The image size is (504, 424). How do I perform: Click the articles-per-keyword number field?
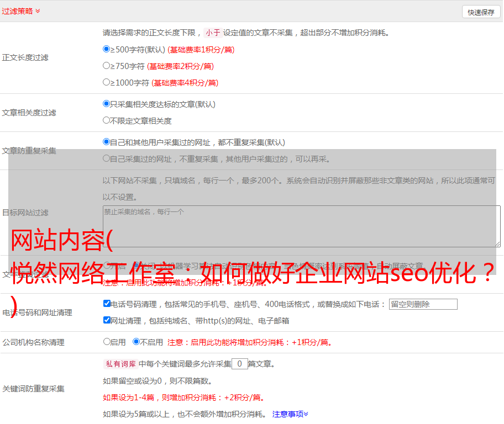click(x=239, y=364)
